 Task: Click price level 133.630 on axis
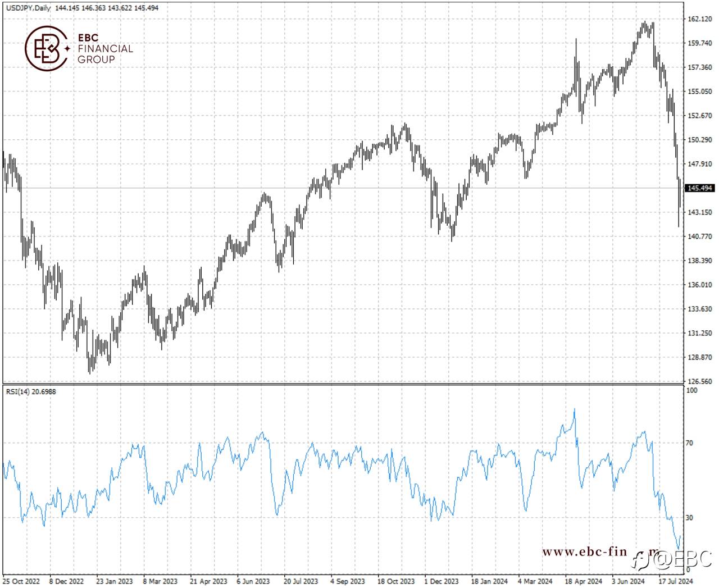tap(700, 309)
